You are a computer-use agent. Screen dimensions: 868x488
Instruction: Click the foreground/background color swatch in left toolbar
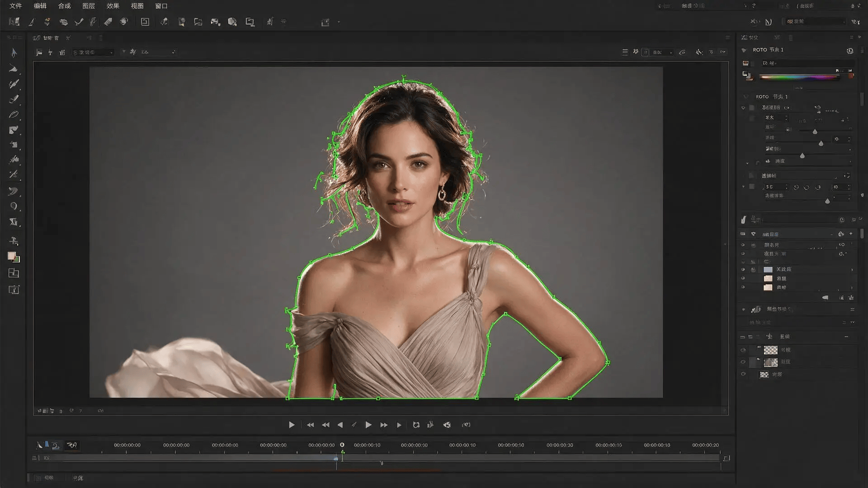click(x=14, y=257)
